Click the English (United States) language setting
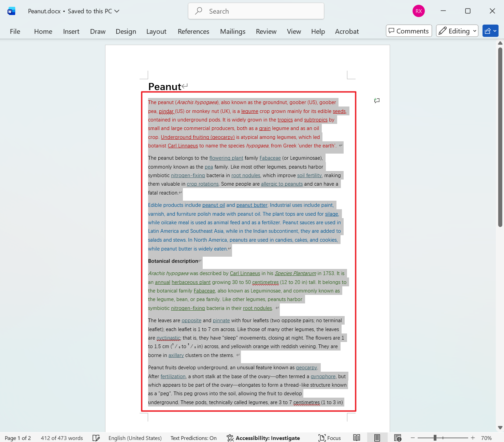This screenshot has width=504, height=442. pyautogui.click(x=135, y=438)
